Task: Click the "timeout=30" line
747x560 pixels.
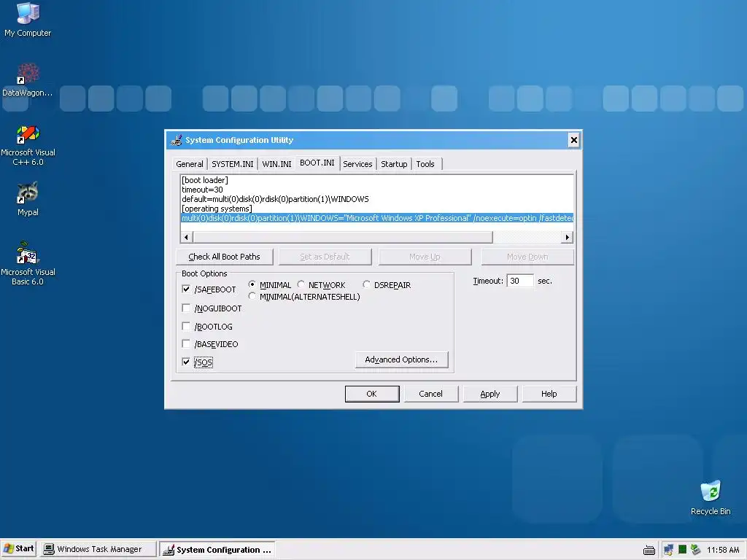Action: click(x=202, y=190)
